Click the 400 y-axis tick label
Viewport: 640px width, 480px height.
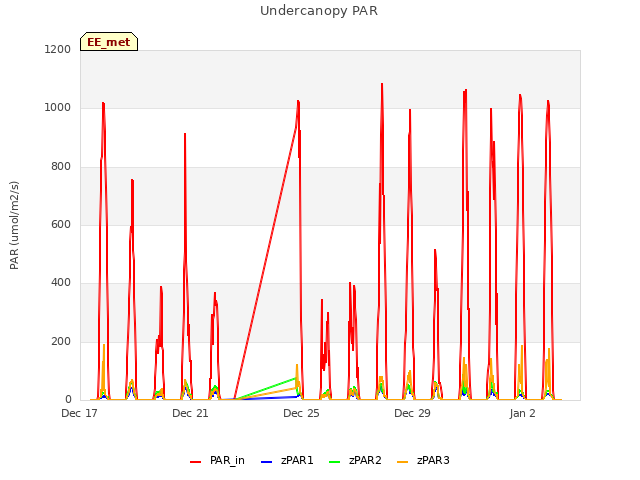coord(61,283)
